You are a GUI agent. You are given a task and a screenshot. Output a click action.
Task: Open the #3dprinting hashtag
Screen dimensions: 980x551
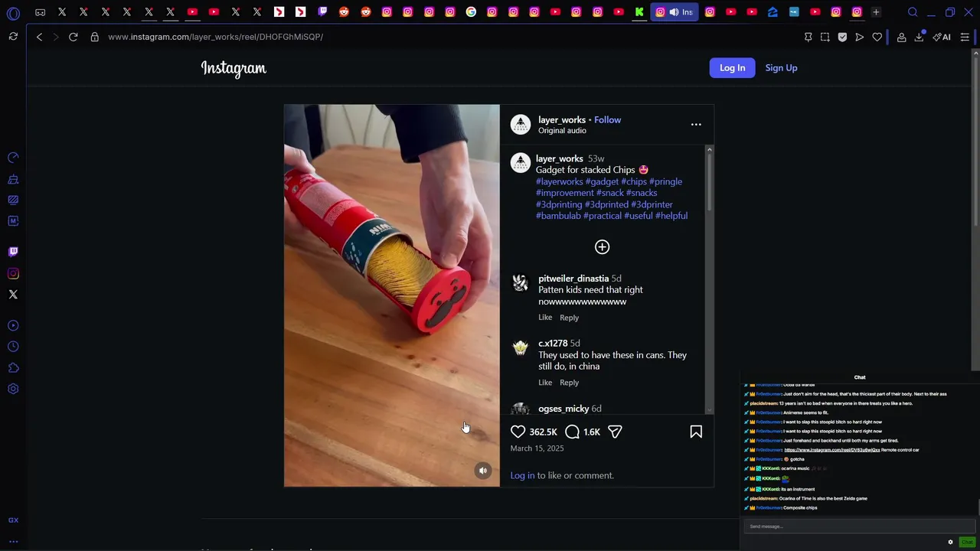coord(559,204)
